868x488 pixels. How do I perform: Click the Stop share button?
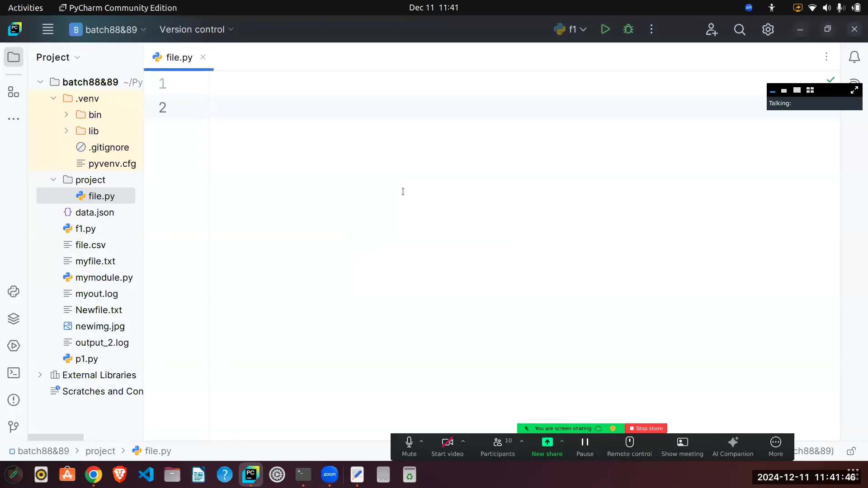[646, 428]
